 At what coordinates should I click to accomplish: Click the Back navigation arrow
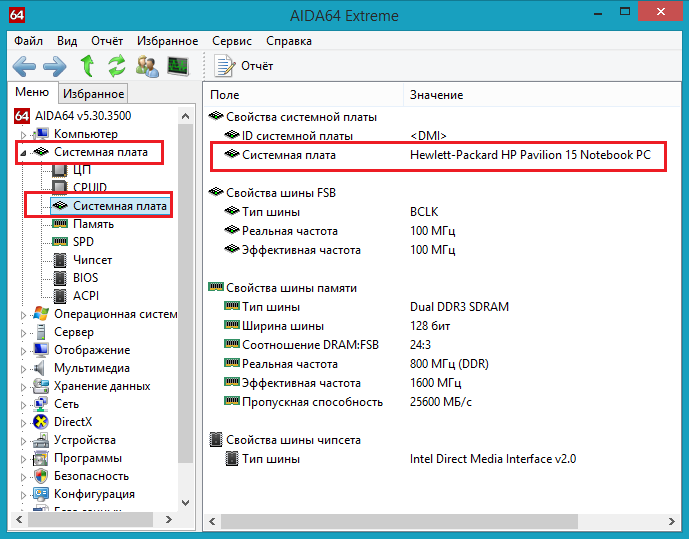24,66
